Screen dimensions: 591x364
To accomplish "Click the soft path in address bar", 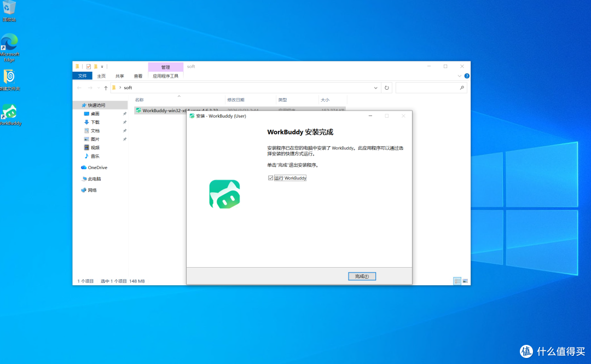I will point(128,88).
